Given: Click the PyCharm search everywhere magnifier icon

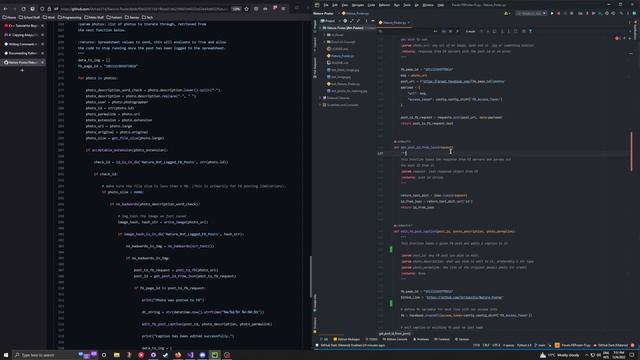Looking at the screenshot, I should coord(621,13).
